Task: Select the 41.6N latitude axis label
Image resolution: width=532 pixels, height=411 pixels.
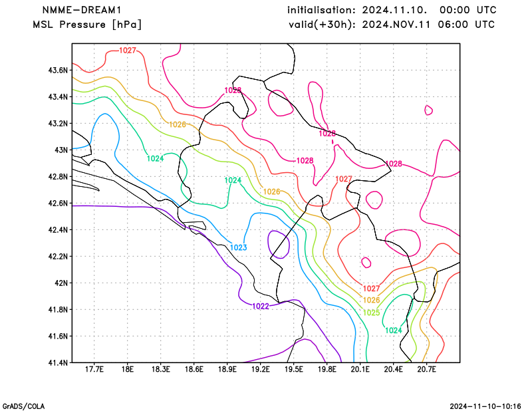Action: [58, 336]
